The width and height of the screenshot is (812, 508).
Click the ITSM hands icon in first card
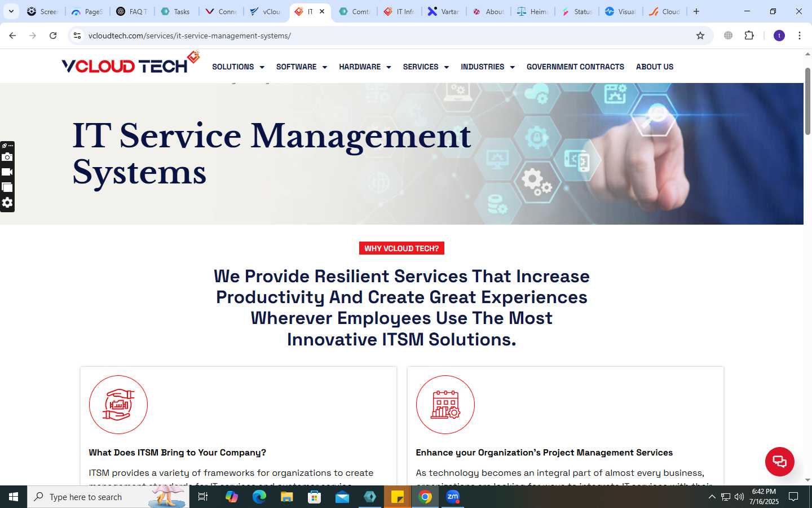coord(118,405)
